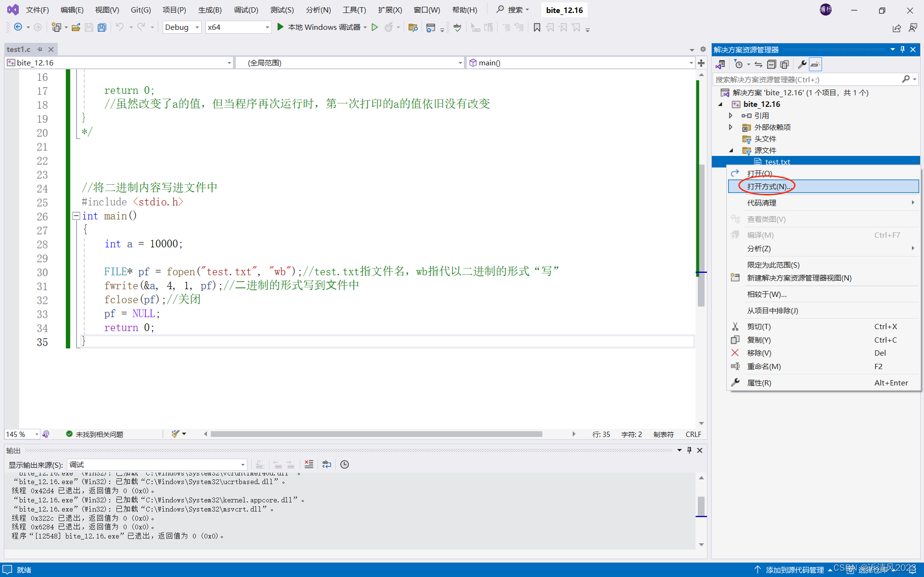
Task: Click the Open File folder icon
Action: coord(76,27)
